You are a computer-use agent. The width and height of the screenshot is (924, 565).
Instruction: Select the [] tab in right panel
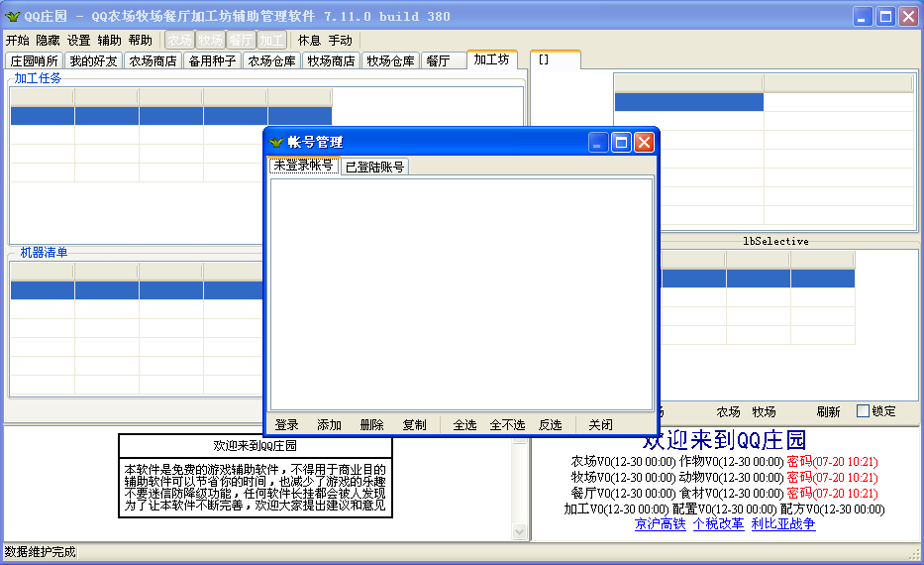pos(556,60)
